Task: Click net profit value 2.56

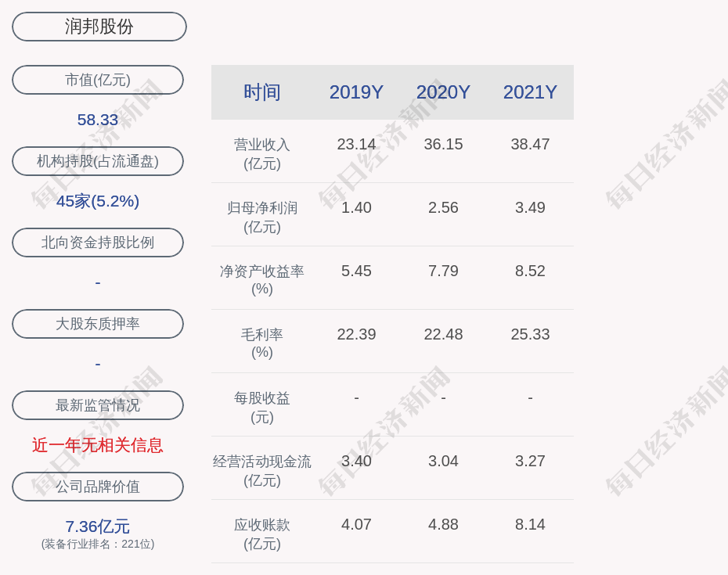Action: pos(443,207)
